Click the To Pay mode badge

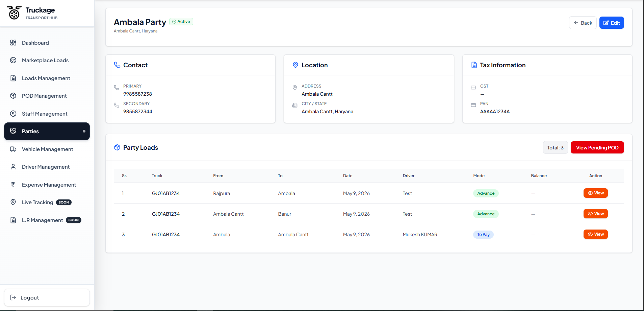(x=483, y=235)
